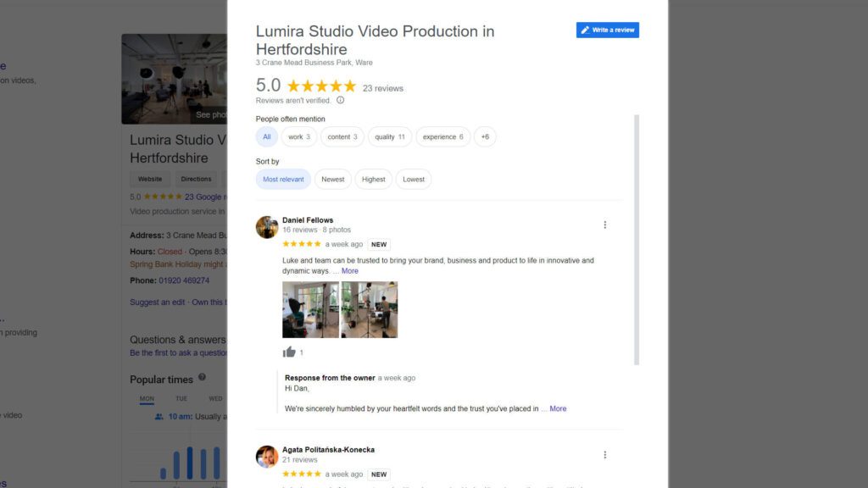Screen dimensions: 868x488
Task: Click Agata's review star rating
Action: pyautogui.click(x=302, y=474)
